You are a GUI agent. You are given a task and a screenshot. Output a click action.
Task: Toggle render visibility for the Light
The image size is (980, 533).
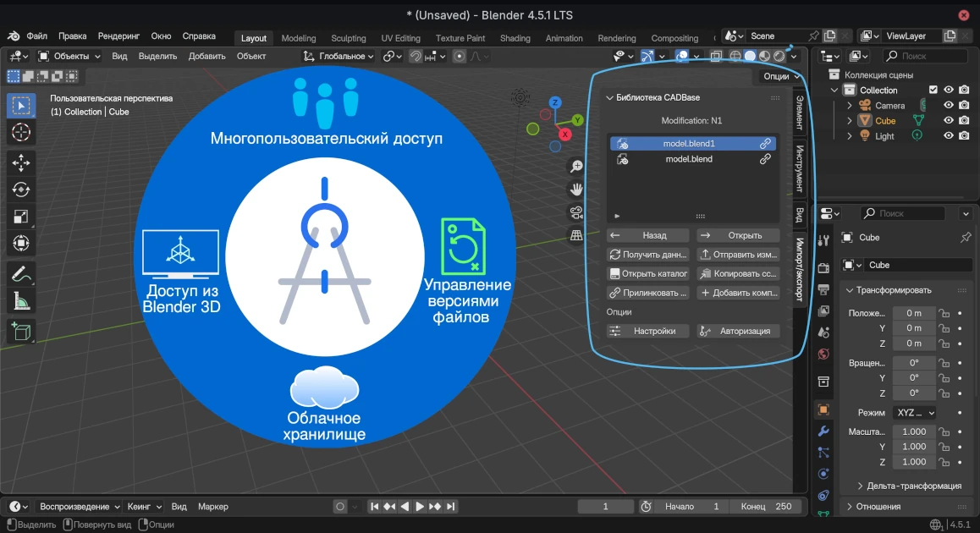[963, 135]
